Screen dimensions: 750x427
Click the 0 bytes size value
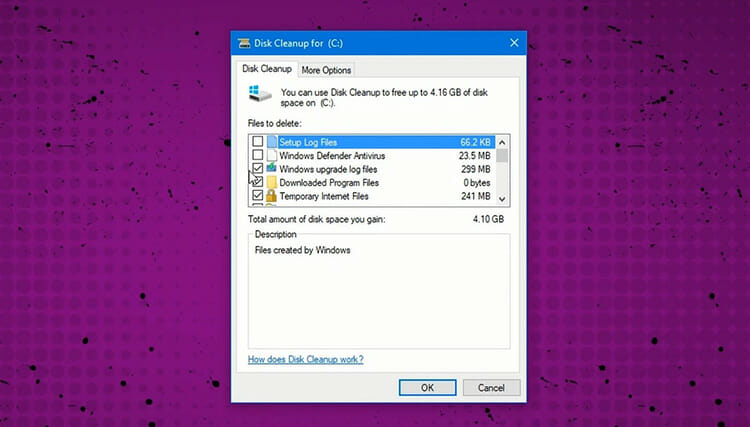[477, 183]
